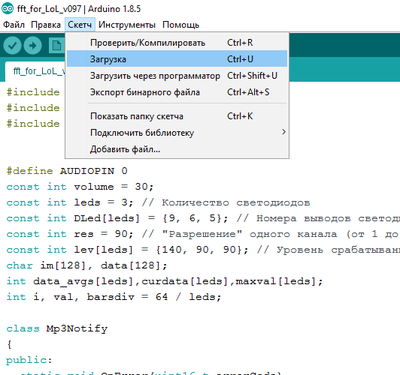Choose Загрузка from the Sketch menu
400x375 pixels.
(x=177, y=59)
